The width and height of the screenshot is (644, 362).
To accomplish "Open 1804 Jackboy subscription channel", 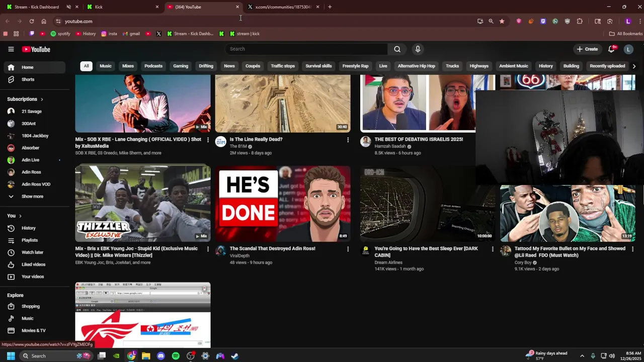I will click(x=35, y=136).
